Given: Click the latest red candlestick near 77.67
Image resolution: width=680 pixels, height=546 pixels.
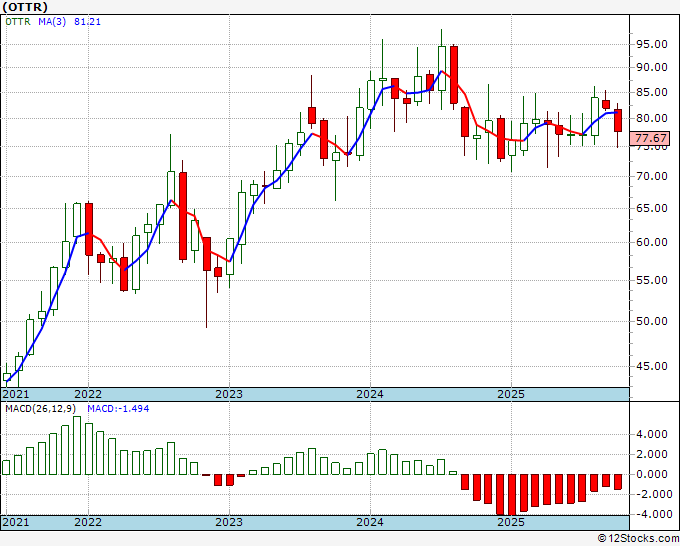Looking at the screenshot, I should tap(618, 121).
